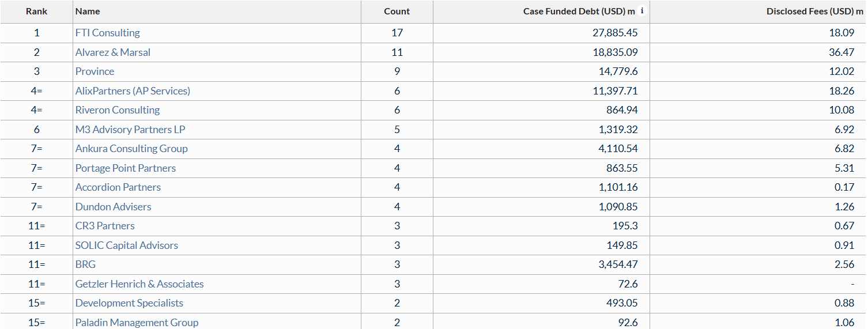This screenshot has height=329, width=868.
Task: Select Portage Point Partners link
Action: point(126,168)
